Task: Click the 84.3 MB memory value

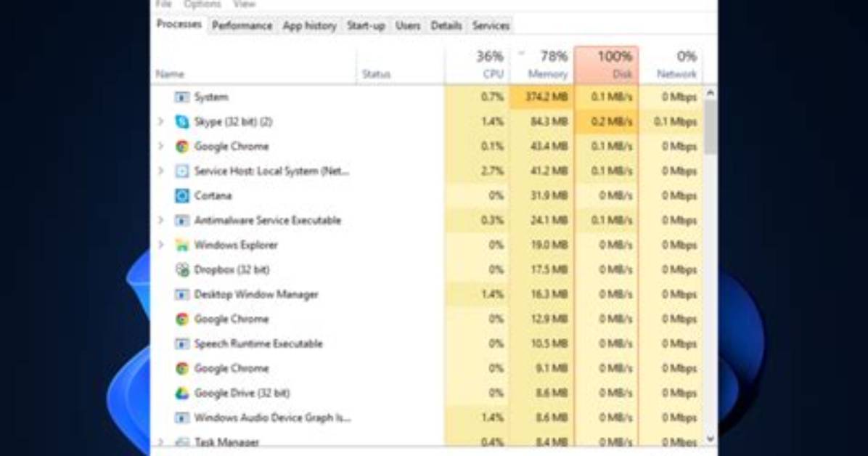Action: (549, 122)
